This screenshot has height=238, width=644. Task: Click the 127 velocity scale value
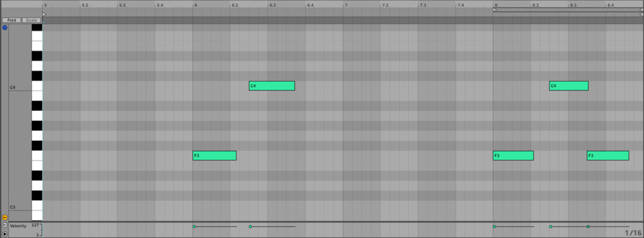click(35, 225)
